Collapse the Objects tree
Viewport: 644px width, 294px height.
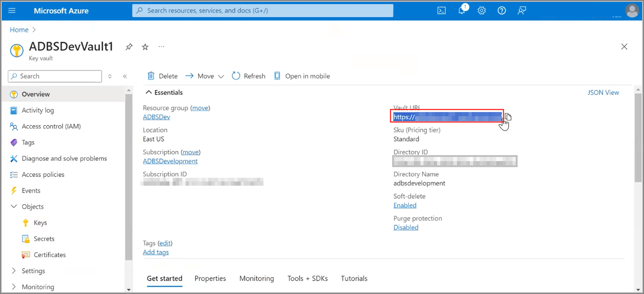coord(14,206)
